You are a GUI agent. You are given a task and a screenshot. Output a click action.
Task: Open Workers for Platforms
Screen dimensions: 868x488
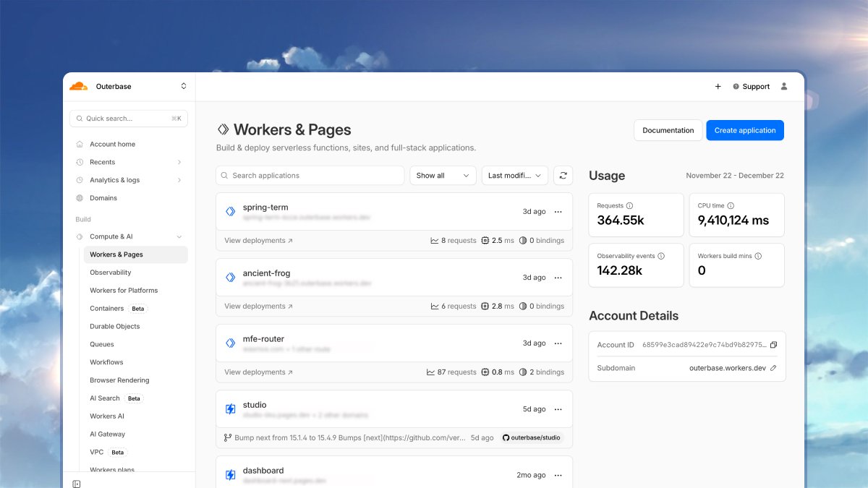124,291
